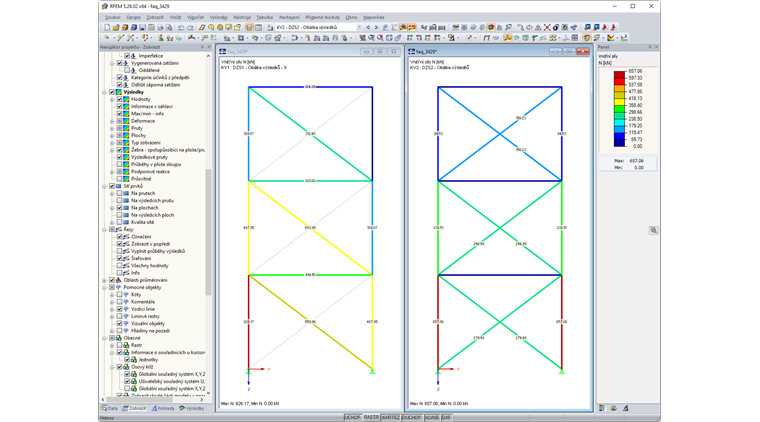Viewport: 760px width, 422px height.
Task: Toggle the Max/min - info checkbox
Action: click(x=119, y=114)
